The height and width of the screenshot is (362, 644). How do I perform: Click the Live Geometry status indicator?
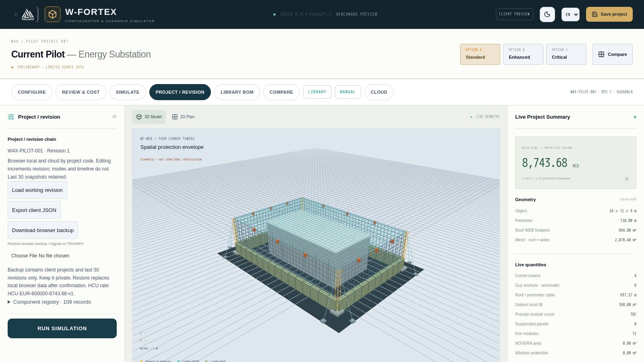(485, 117)
